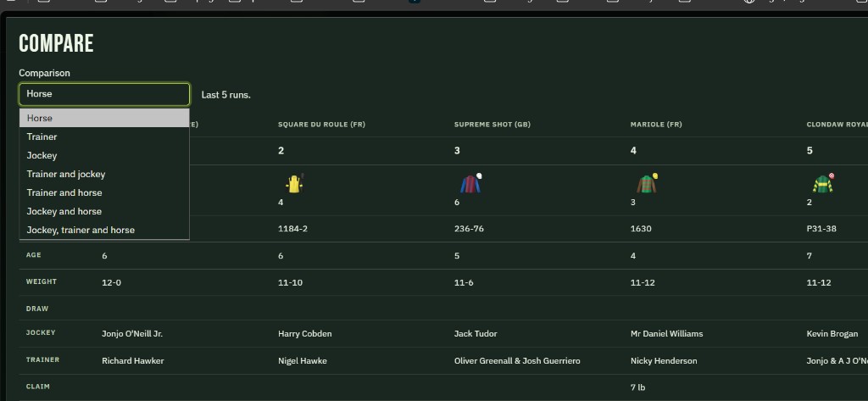Click the TRAINER row label
Image resolution: width=868 pixels, height=401 pixels.
point(42,360)
